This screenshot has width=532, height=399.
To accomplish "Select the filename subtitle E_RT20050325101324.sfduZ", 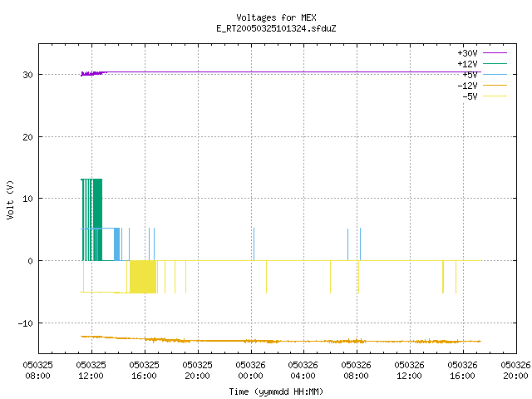I will click(x=276, y=28).
